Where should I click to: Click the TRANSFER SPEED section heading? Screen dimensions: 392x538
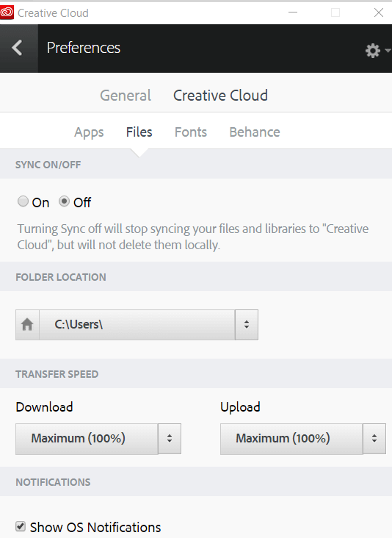pos(57,374)
